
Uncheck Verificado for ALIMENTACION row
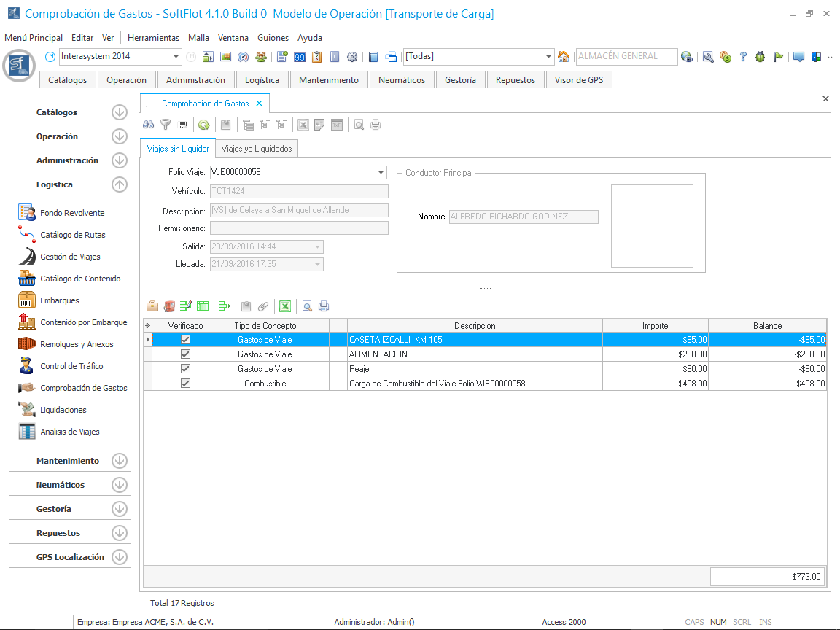click(x=185, y=354)
